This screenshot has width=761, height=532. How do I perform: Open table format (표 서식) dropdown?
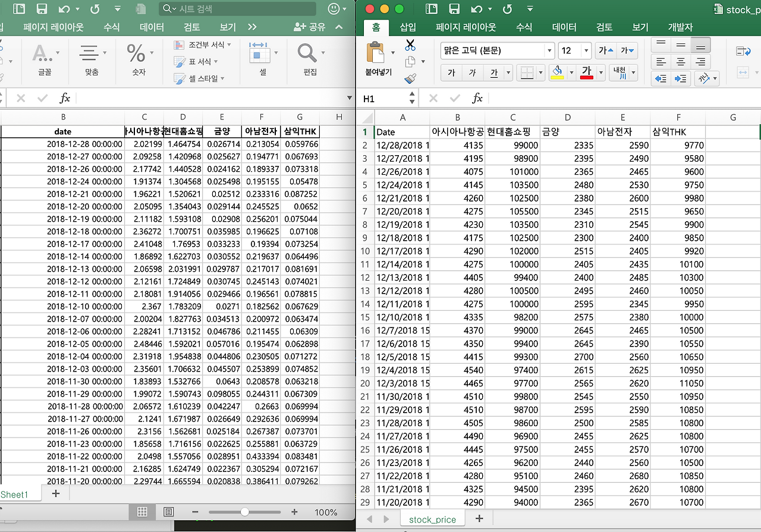196,62
